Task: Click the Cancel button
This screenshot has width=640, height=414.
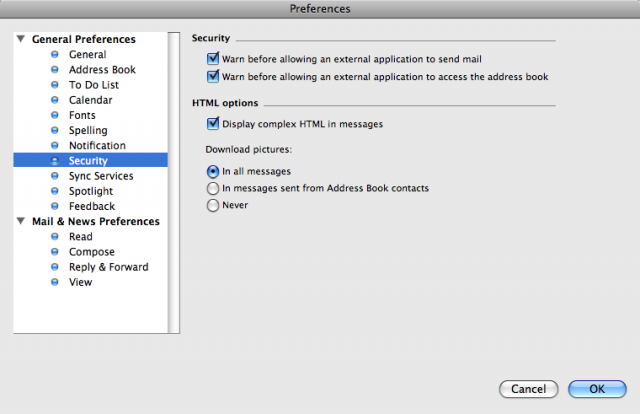Action: tap(529, 389)
